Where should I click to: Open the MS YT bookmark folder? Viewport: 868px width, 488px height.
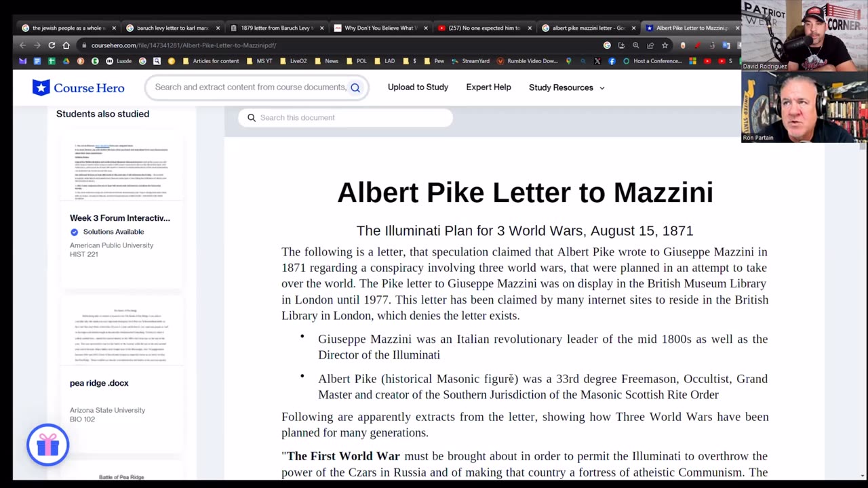259,61
